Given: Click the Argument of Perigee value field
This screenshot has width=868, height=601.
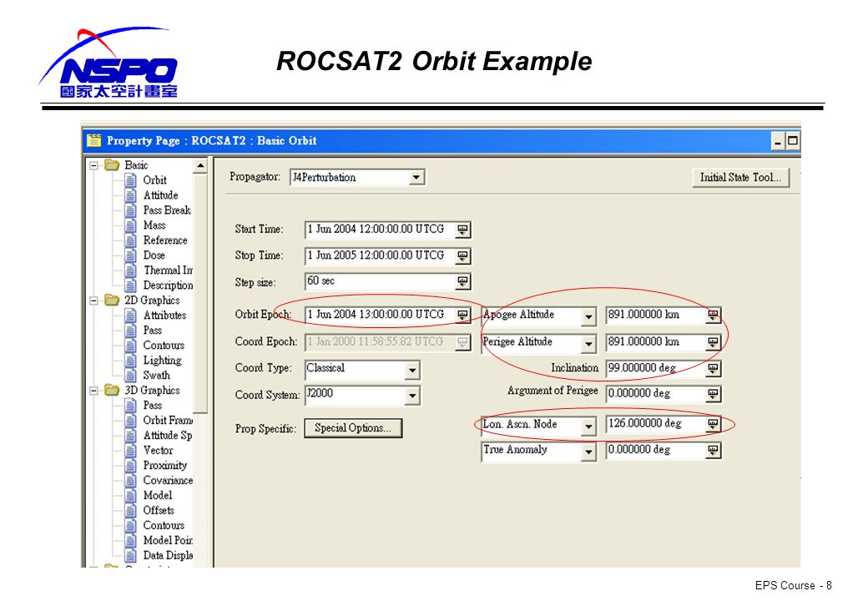Looking at the screenshot, I should pos(656,394).
